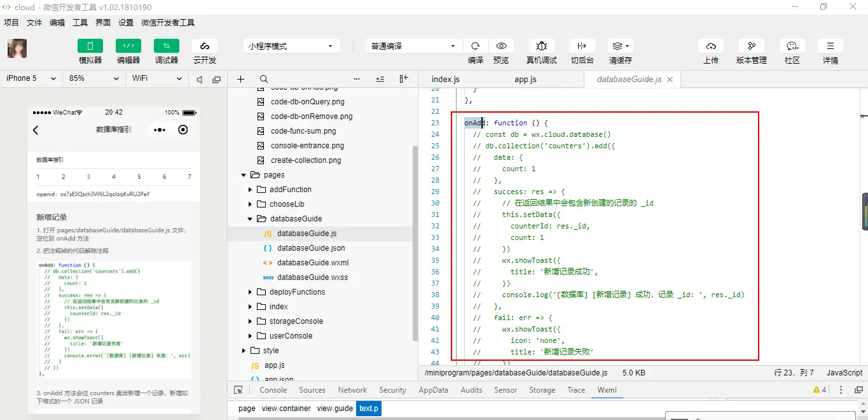The width and height of the screenshot is (868, 420).
Task: Open devtools vertical-dots options menu
Action: [841, 390]
